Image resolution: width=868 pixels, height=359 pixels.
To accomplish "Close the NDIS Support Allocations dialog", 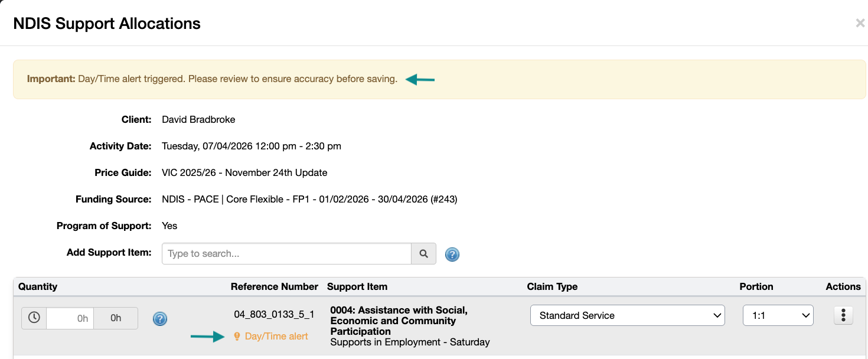I will 860,23.
